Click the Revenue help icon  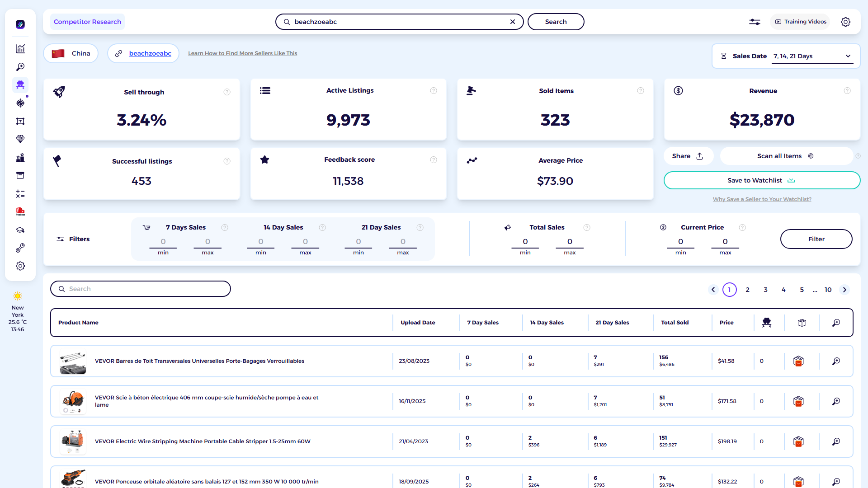pos(847,91)
